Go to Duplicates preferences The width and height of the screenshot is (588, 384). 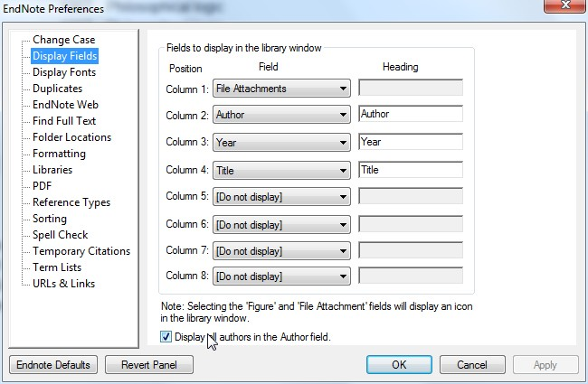(x=57, y=89)
